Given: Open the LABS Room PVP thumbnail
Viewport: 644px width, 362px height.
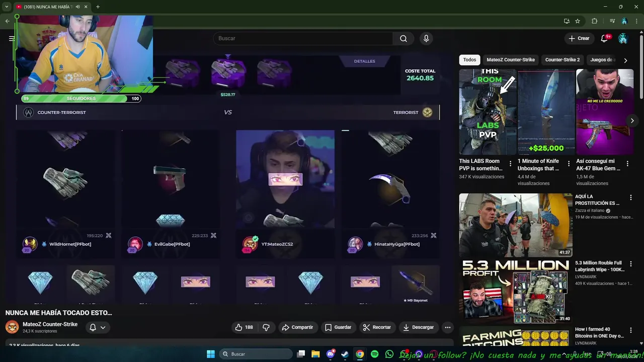Looking at the screenshot, I should click(x=488, y=112).
